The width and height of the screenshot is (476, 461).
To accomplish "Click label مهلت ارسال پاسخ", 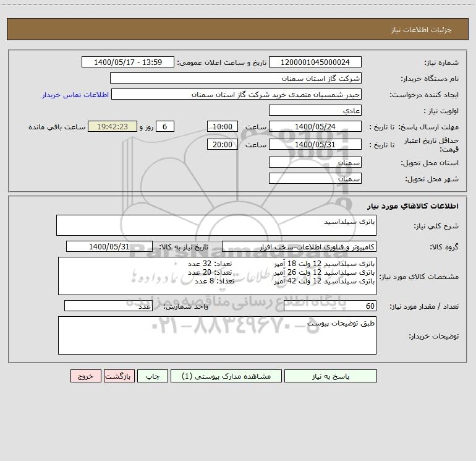I will (428, 127).
